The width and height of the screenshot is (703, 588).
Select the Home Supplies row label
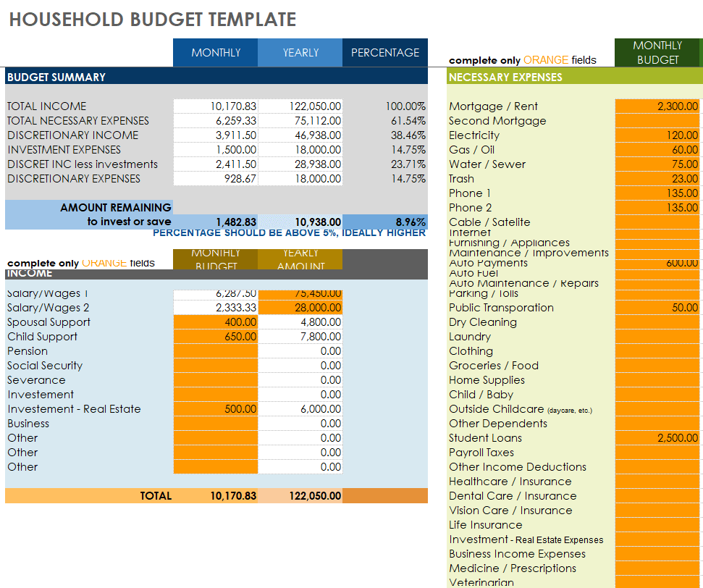[x=487, y=380]
